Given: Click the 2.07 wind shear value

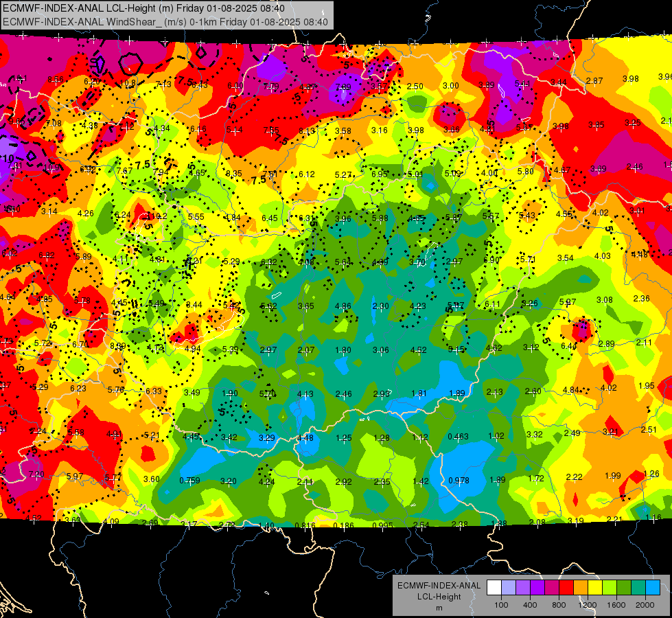Looking at the screenshot, I should point(306,350).
